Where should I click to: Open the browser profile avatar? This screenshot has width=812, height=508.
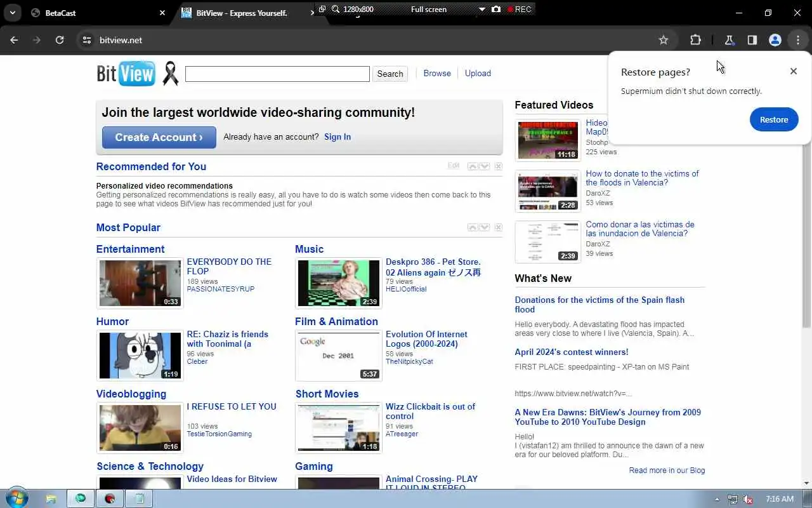775,40
